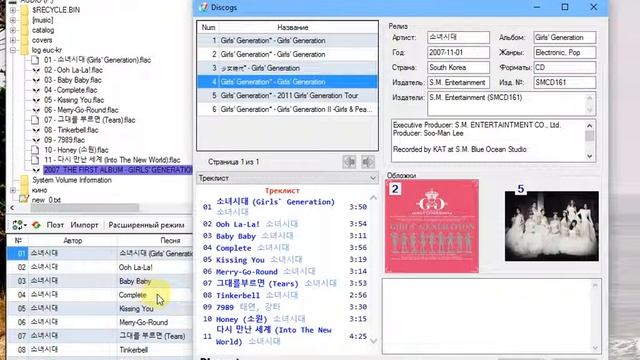Click the file icon of 10 - Honey flac
Image resolution: width=640 pixels, height=360 pixels.
tap(36, 150)
